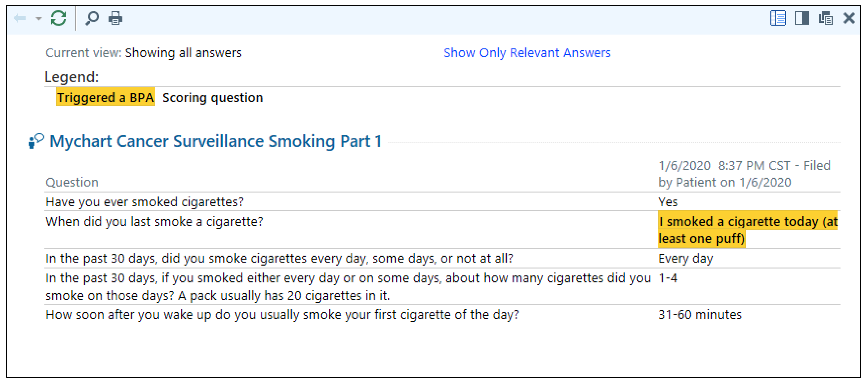Image resolution: width=868 pixels, height=386 pixels.
Task: Click the Scoring question legend label
Action: pos(212,97)
